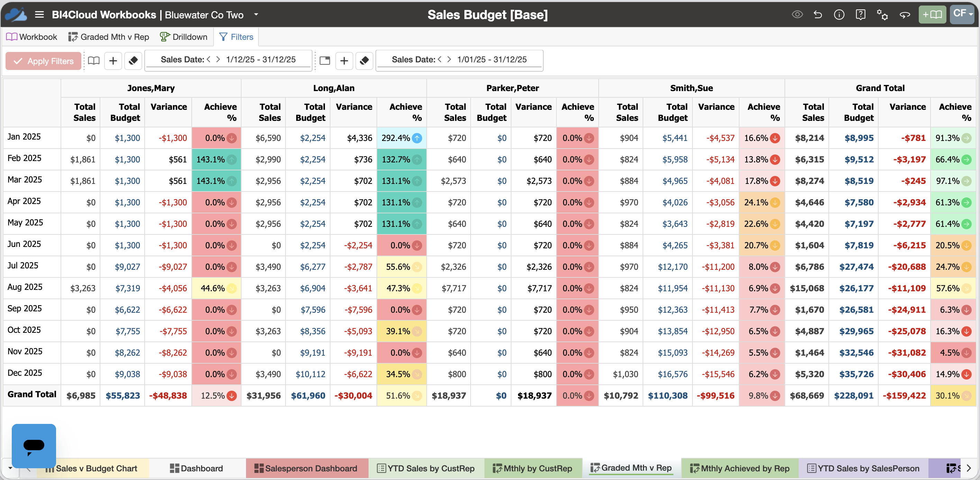Open the hamburger menu icon
Screen dimensions: 980x480
click(x=39, y=15)
